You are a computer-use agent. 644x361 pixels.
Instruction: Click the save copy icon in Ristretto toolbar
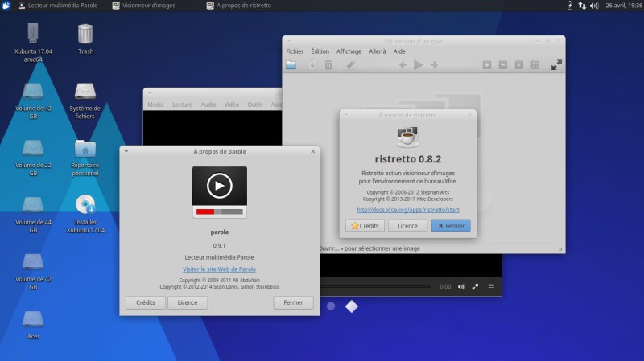click(x=312, y=65)
